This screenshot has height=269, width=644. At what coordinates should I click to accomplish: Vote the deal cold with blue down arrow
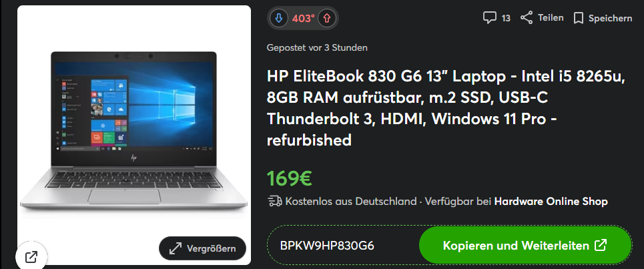279,18
